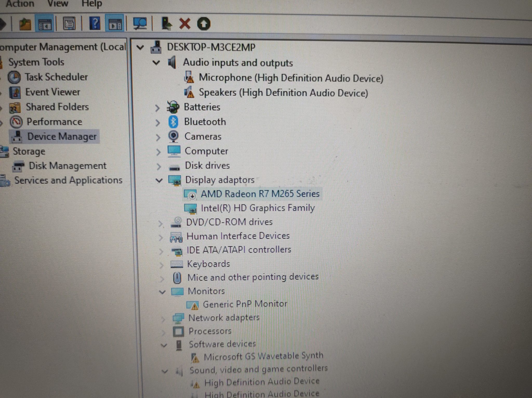
Task: Collapse the Software devices category
Action: coord(164,345)
